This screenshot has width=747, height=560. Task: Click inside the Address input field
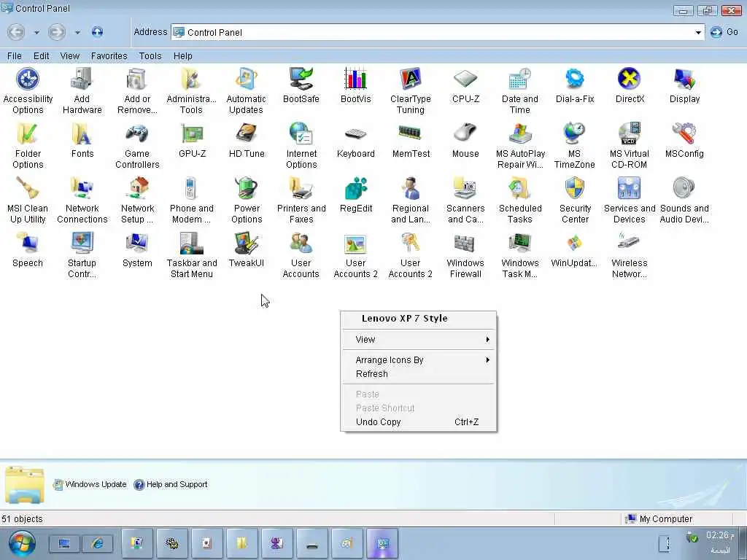(438, 32)
